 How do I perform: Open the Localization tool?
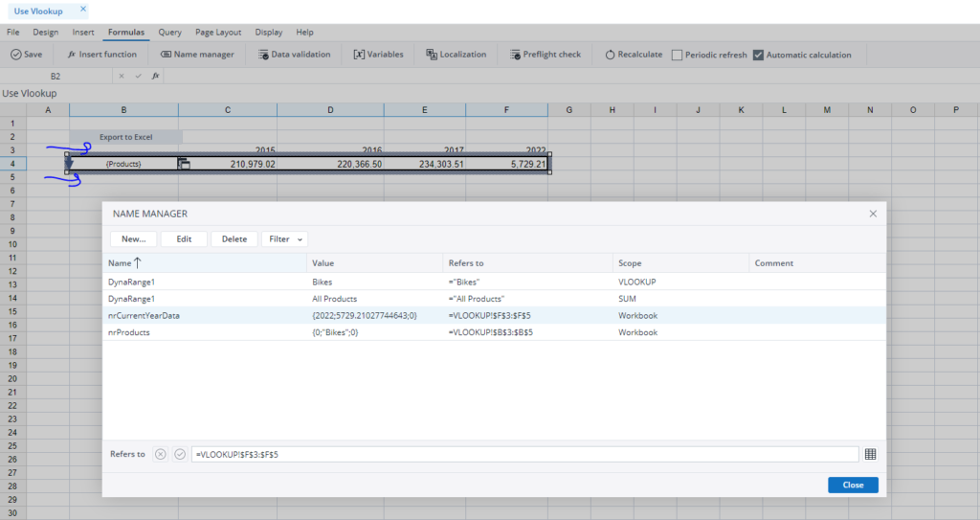[x=457, y=55]
